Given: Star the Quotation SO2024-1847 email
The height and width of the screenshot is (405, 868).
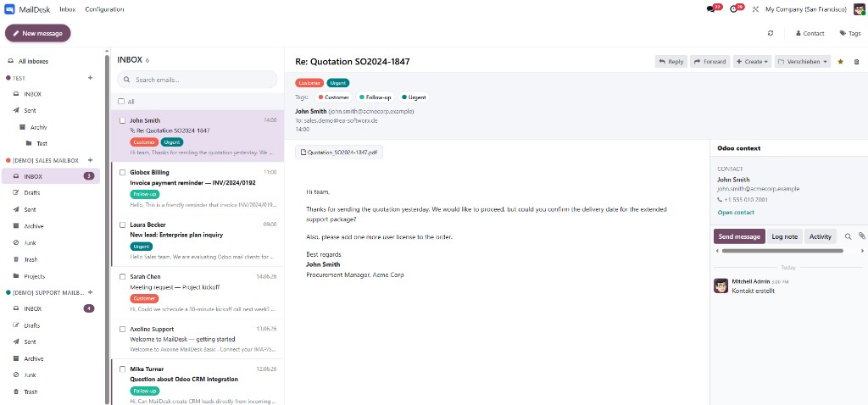Looking at the screenshot, I should [840, 61].
